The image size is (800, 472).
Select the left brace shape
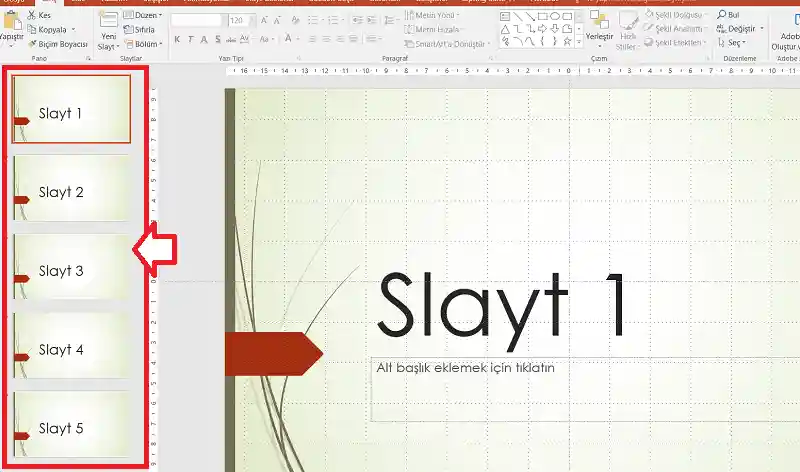542,41
